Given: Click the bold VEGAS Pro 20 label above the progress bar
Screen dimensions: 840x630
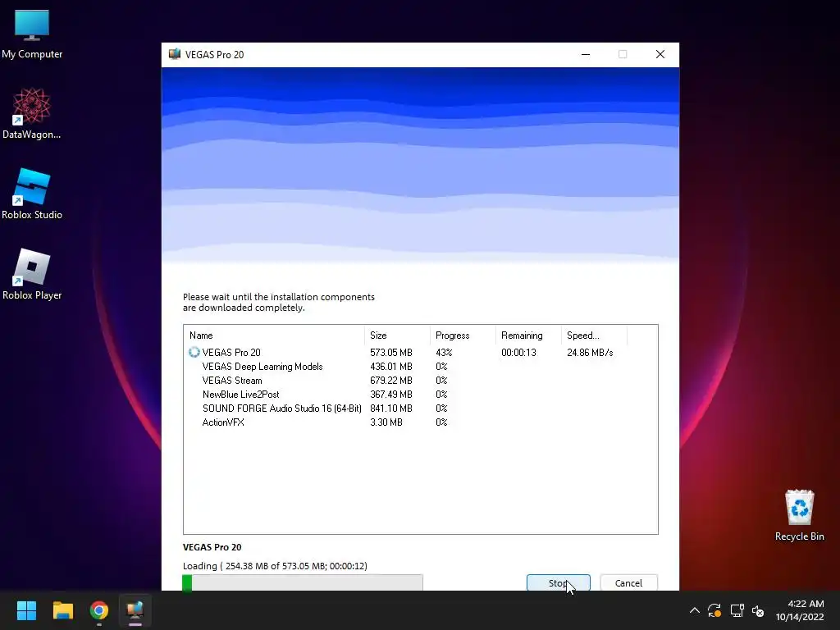Looking at the screenshot, I should click(x=212, y=547).
